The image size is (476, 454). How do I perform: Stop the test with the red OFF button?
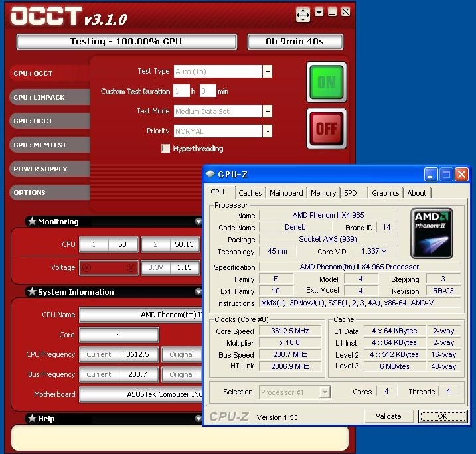(x=327, y=128)
